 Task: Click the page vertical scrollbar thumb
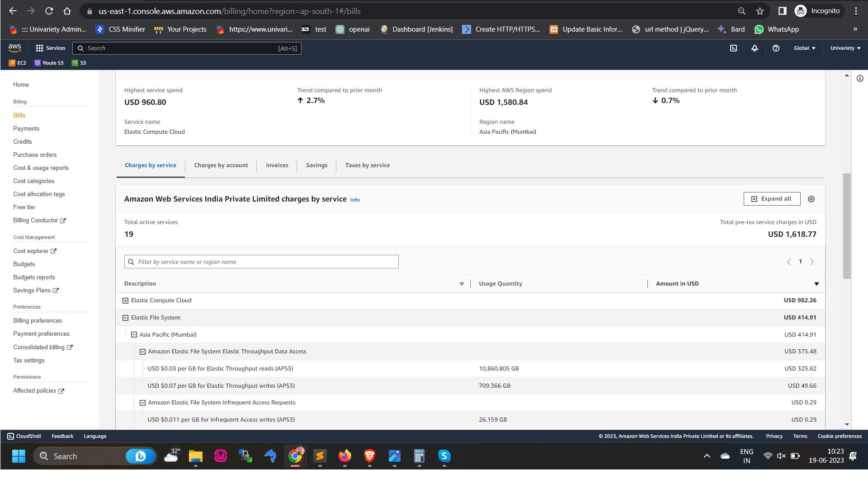(x=847, y=226)
